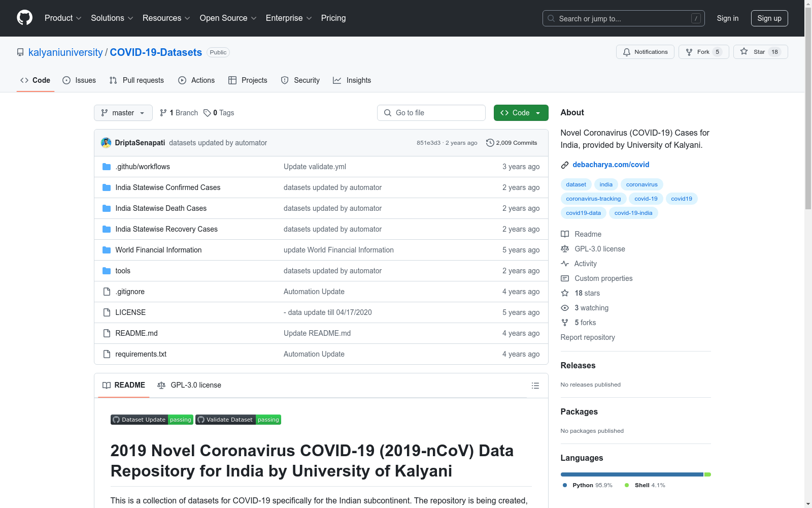The image size is (812, 508).
Task: View the 0 Tags link
Action: coord(219,113)
